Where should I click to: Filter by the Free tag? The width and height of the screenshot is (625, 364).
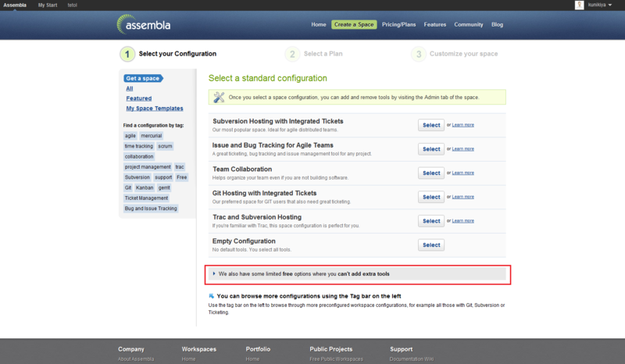(x=182, y=177)
